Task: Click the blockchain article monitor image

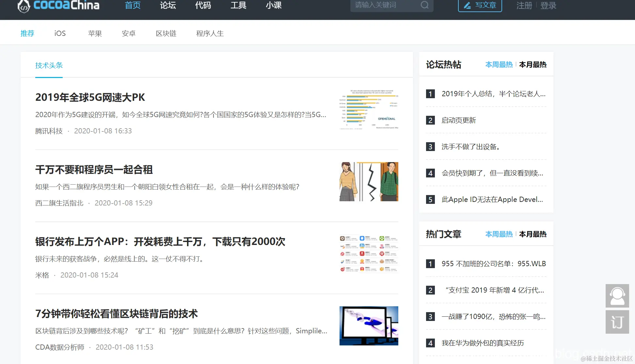Action: [368, 325]
